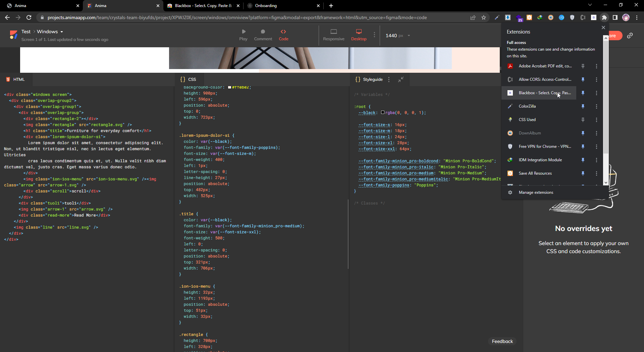Image resolution: width=644 pixels, height=352 pixels.
Task: Click the Test project breadcrumb
Action: (x=26, y=32)
